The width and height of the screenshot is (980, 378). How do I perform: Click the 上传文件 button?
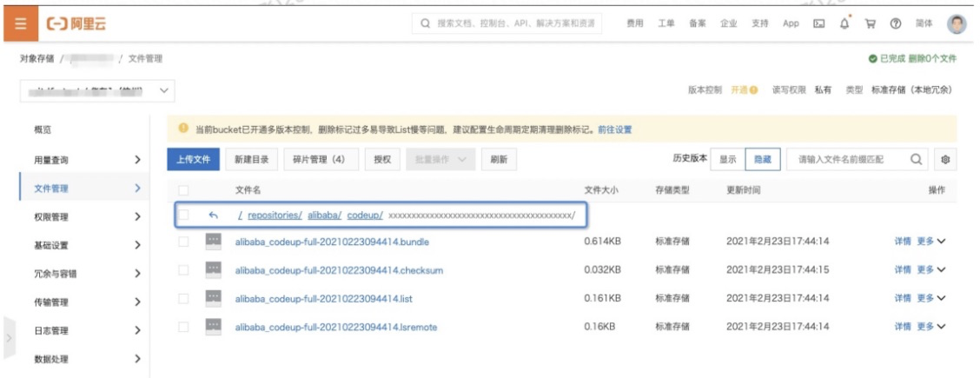pyautogui.click(x=193, y=159)
